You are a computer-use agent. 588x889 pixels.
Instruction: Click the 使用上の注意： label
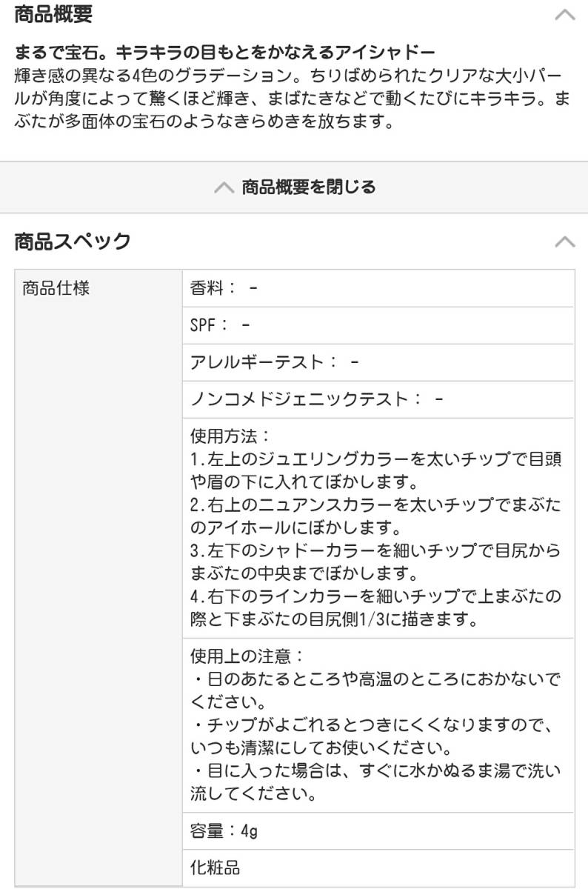247,656
